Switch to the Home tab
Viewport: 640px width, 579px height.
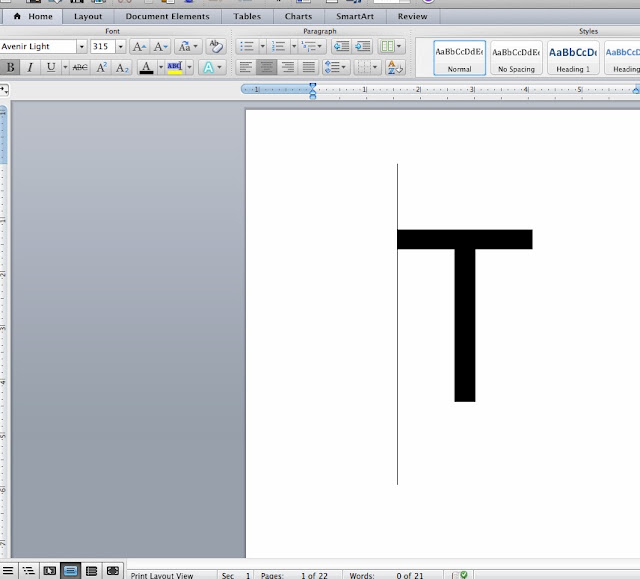pos(33,16)
